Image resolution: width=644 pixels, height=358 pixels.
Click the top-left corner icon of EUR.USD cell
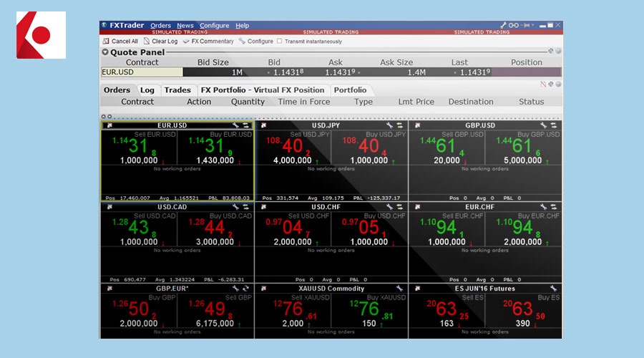click(x=109, y=125)
